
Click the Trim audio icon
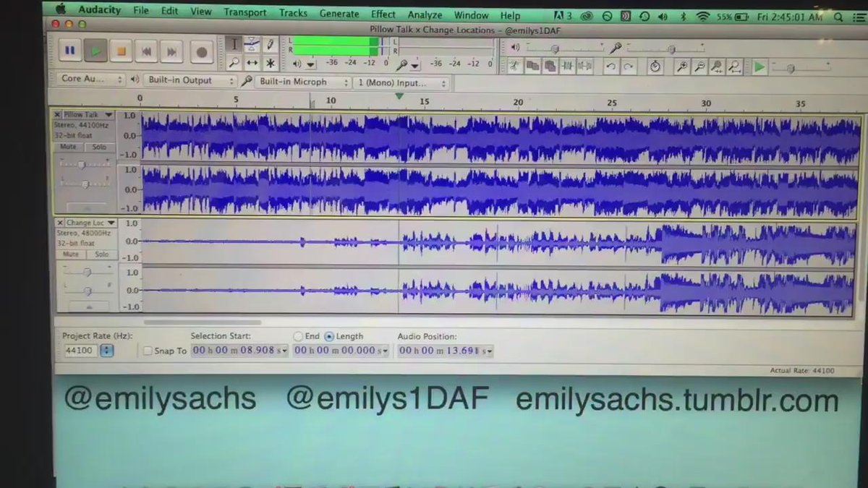567,66
